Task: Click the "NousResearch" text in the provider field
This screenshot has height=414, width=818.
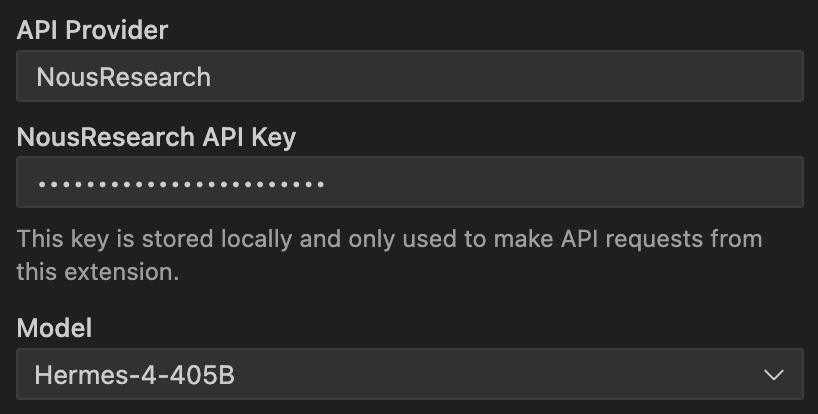Action: click(123, 77)
